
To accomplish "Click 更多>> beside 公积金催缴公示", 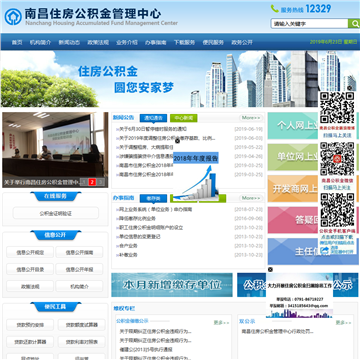I will point(221,323).
